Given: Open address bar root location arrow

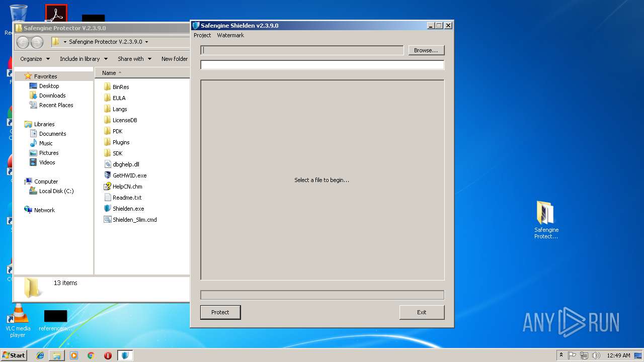Looking at the screenshot, I should (x=65, y=42).
